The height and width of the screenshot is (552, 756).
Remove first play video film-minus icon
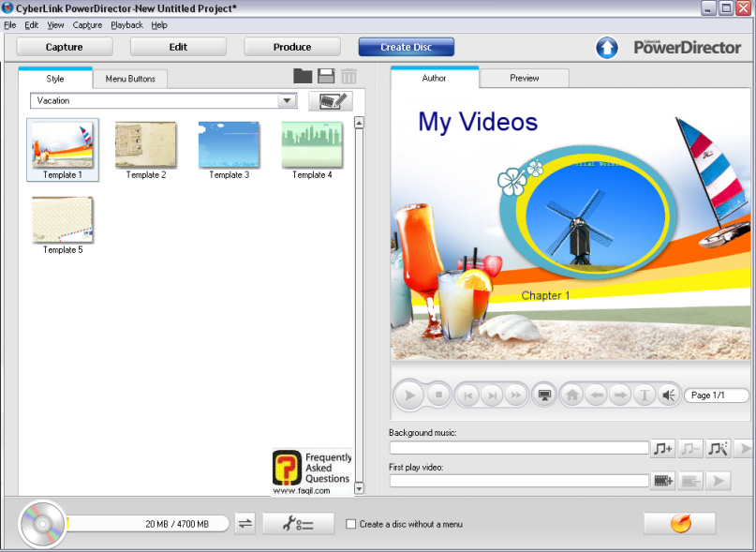[690, 481]
